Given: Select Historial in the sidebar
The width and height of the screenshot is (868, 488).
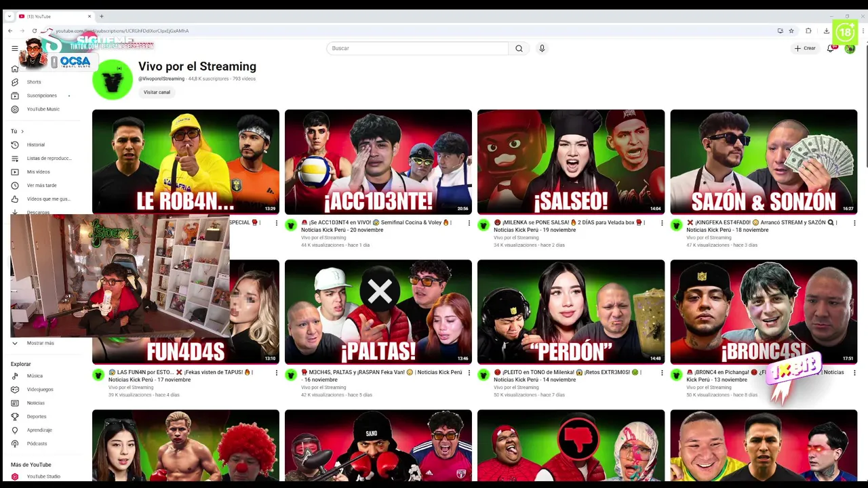Looking at the screenshot, I should tap(36, 144).
